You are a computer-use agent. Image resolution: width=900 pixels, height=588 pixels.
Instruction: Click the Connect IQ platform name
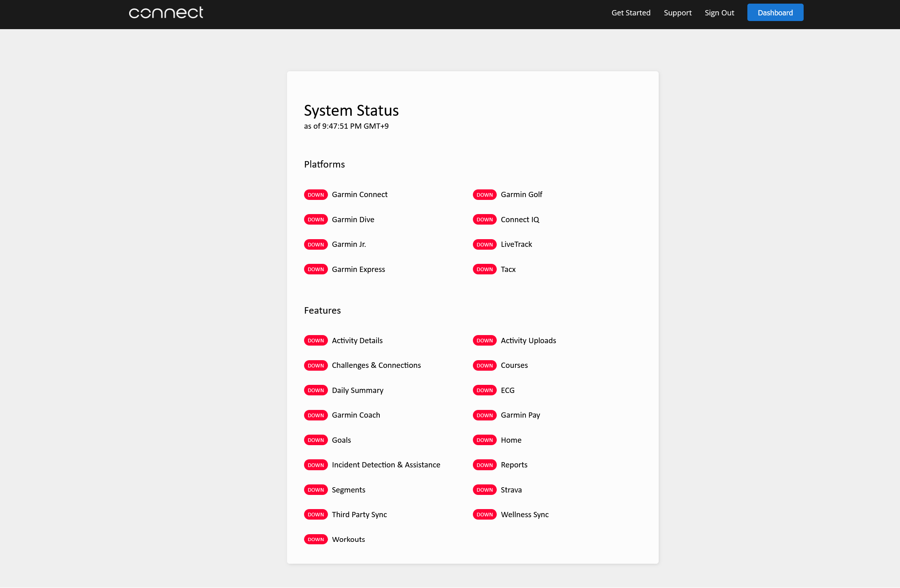[520, 219]
